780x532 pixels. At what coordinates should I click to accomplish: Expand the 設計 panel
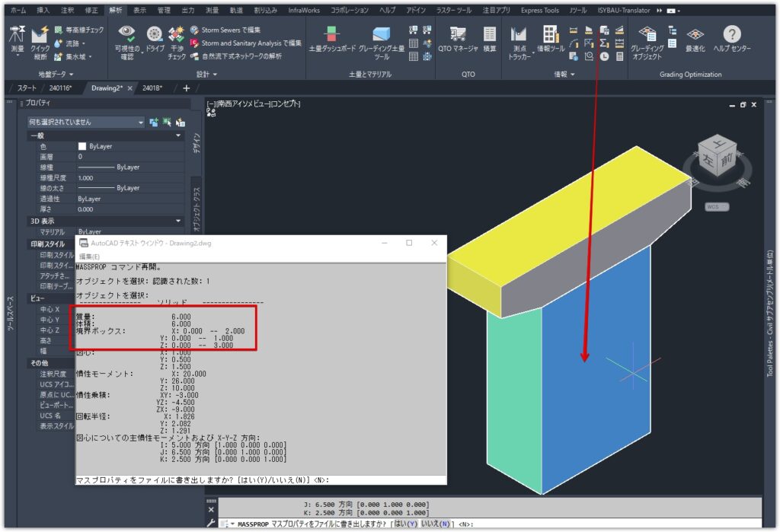coord(206,74)
